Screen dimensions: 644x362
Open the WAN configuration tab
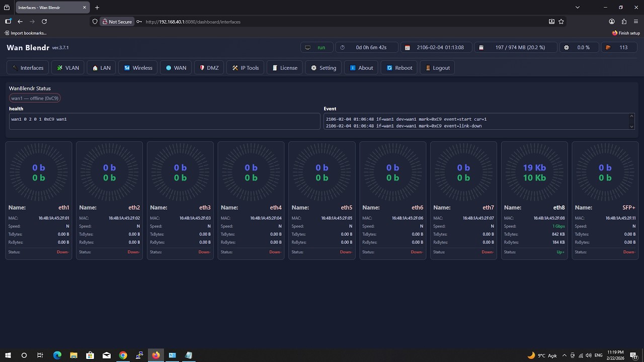click(x=176, y=68)
